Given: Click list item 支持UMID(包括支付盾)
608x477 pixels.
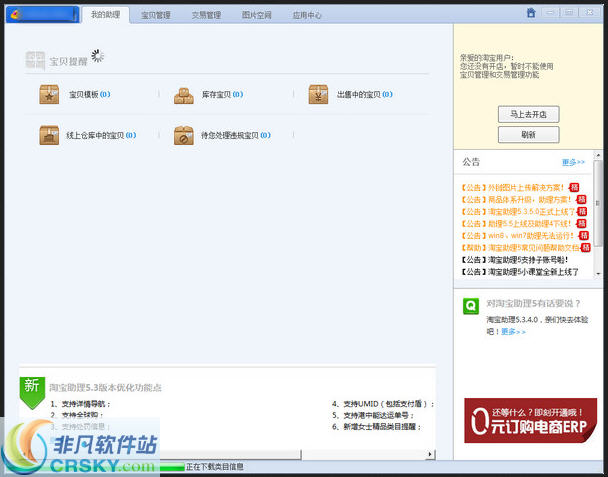Looking at the screenshot, I should tap(383, 404).
